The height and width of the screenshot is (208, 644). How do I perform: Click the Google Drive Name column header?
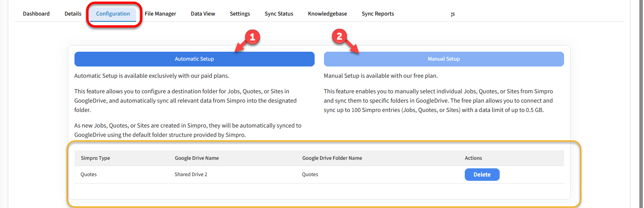pos(197,158)
